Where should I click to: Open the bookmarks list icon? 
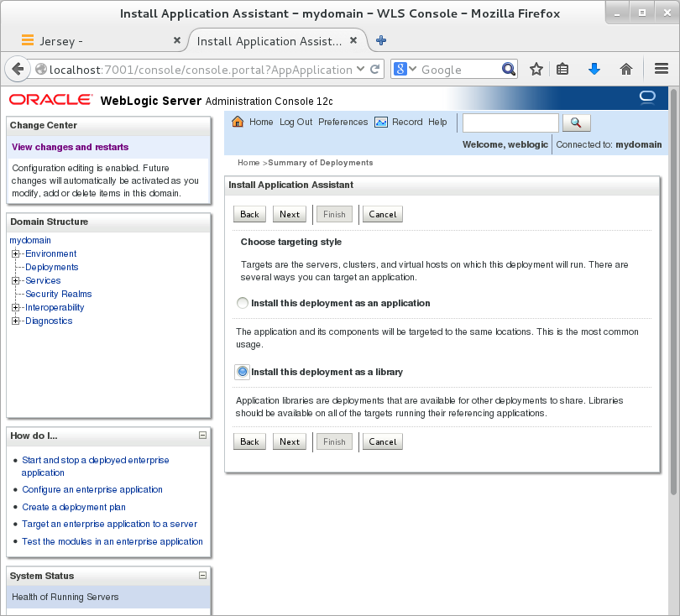click(562, 69)
